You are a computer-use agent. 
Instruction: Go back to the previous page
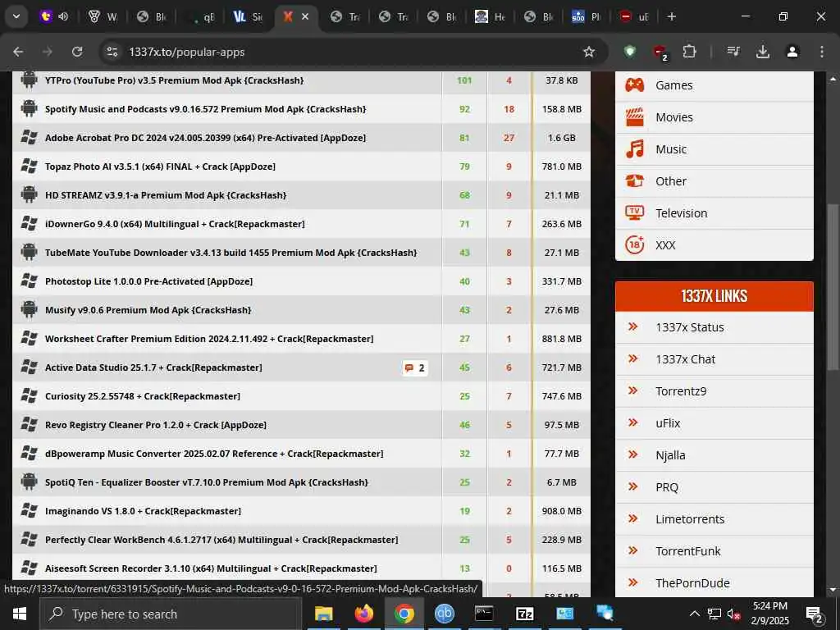tap(18, 52)
